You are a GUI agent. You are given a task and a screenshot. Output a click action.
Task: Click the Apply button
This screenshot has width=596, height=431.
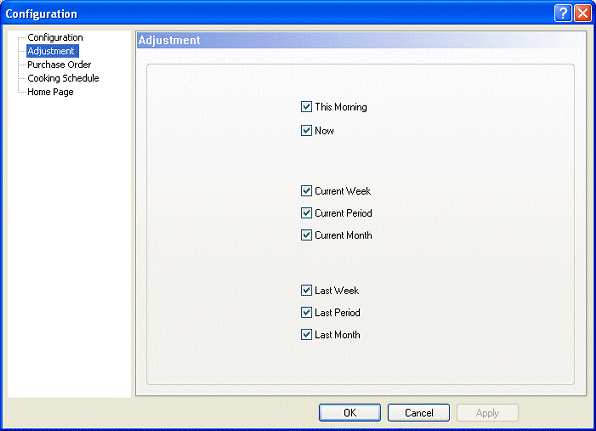(487, 413)
